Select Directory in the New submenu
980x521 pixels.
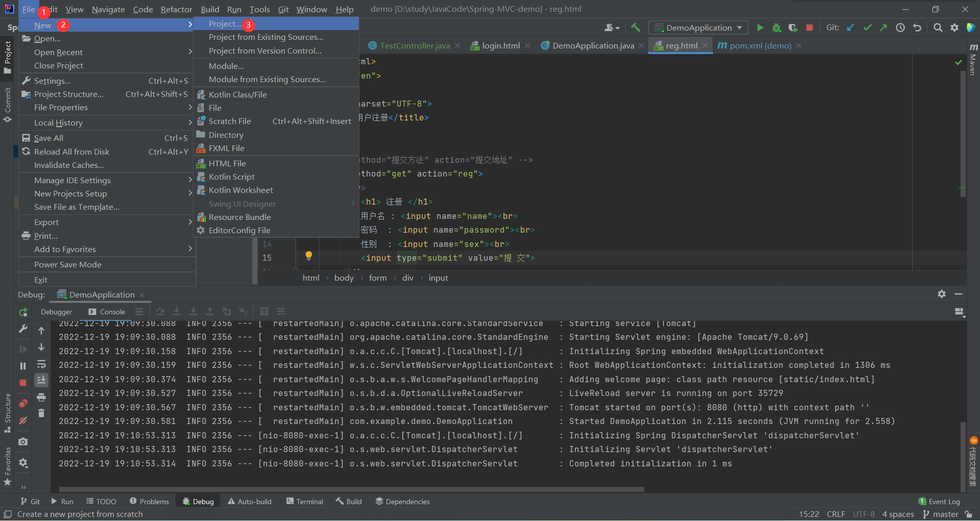click(x=276, y=135)
